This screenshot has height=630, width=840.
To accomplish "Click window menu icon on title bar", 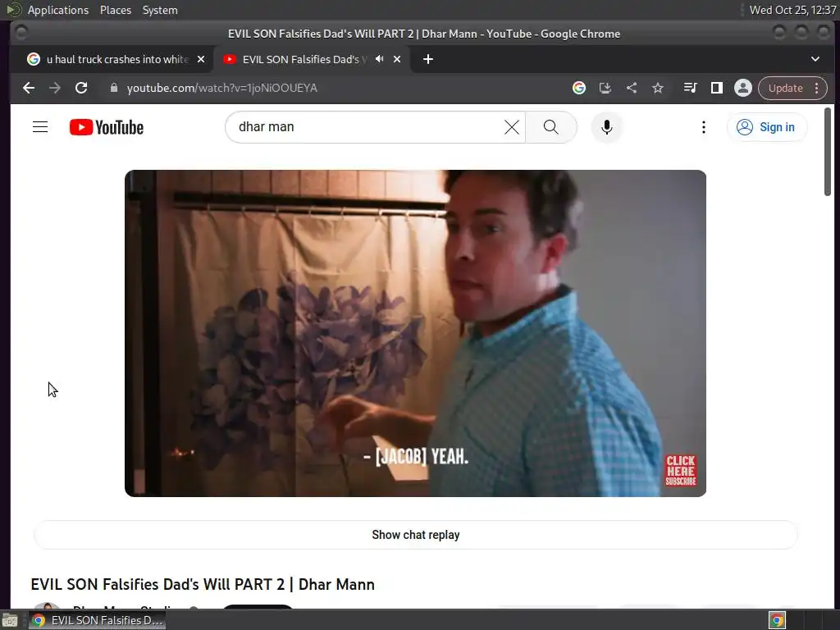I will point(21,33).
